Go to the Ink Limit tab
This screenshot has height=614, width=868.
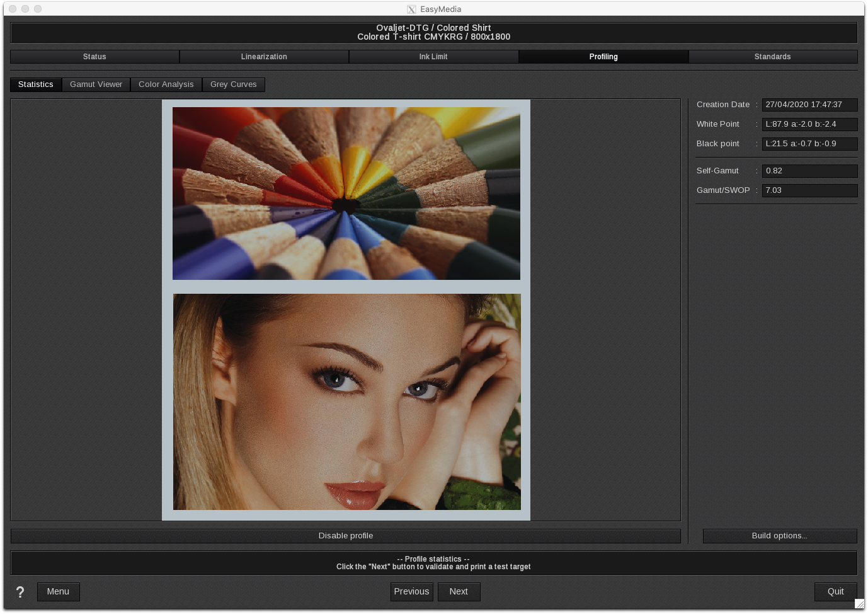pyautogui.click(x=433, y=57)
